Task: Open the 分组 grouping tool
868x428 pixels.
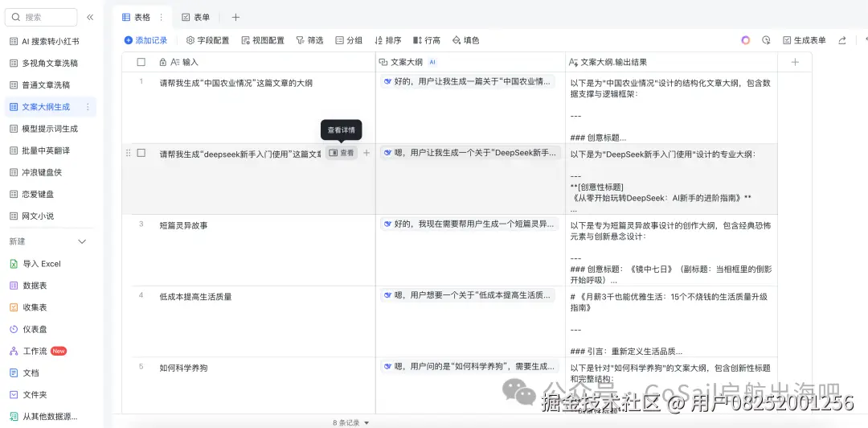Action: coord(349,40)
